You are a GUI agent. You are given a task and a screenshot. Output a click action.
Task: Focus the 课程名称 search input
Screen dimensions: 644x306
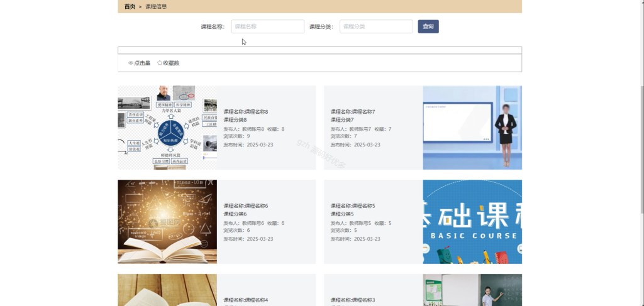coord(268,26)
